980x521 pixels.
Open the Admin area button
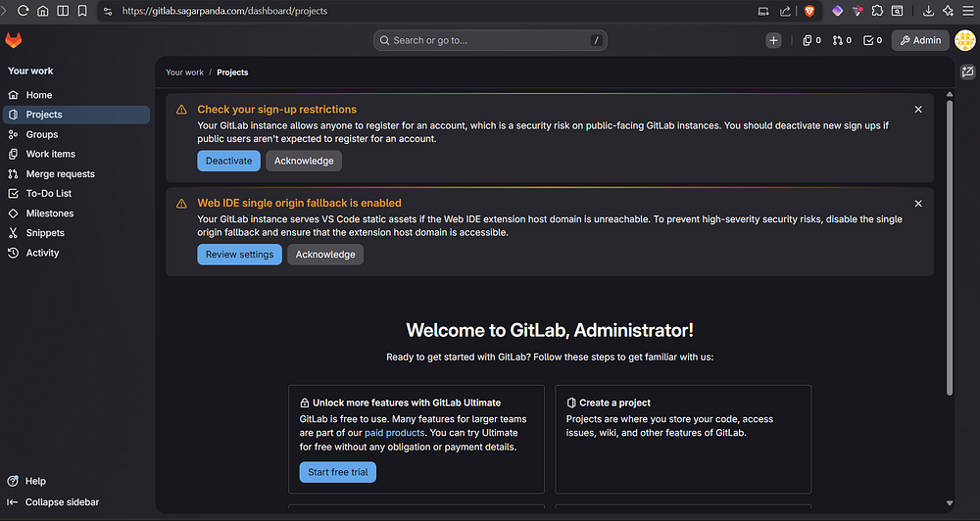pyautogui.click(x=919, y=40)
